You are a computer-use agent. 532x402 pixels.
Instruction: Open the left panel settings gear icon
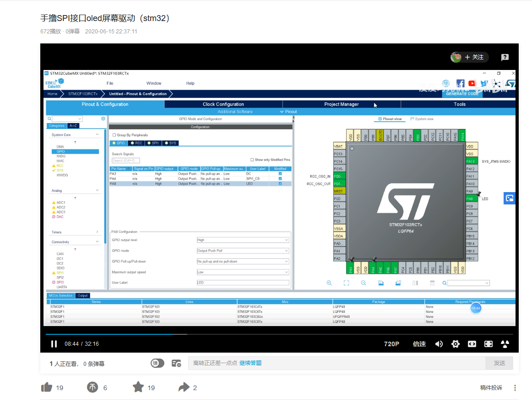(103, 118)
